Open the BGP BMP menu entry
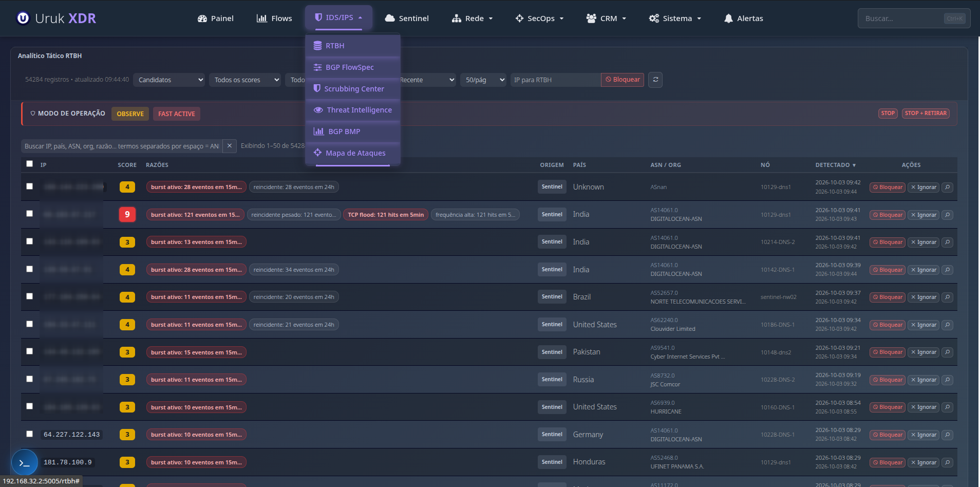The image size is (980, 487). [353, 132]
